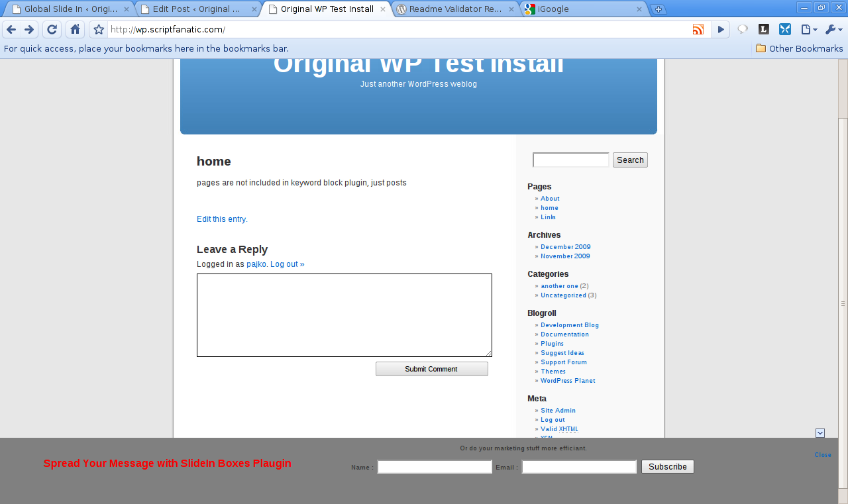This screenshot has width=848, height=504.
Task: Go forward to the next page
Action: tap(29, 29)
